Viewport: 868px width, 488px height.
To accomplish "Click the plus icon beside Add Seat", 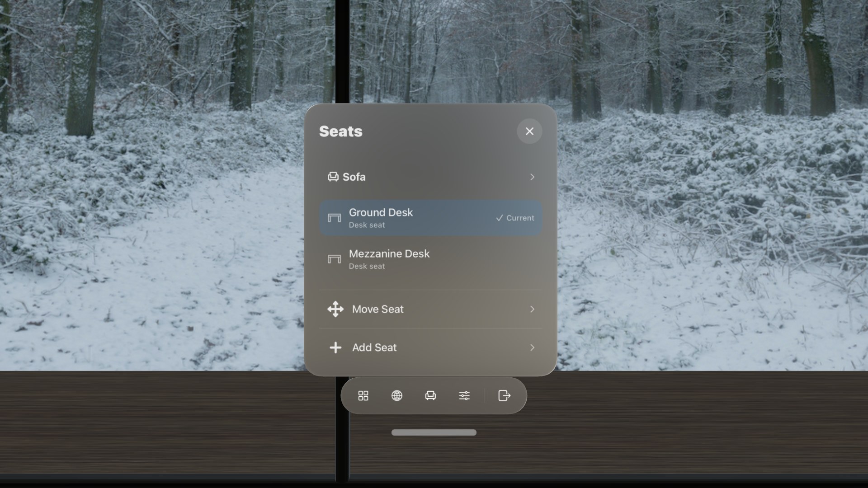I will click(335, 347).
